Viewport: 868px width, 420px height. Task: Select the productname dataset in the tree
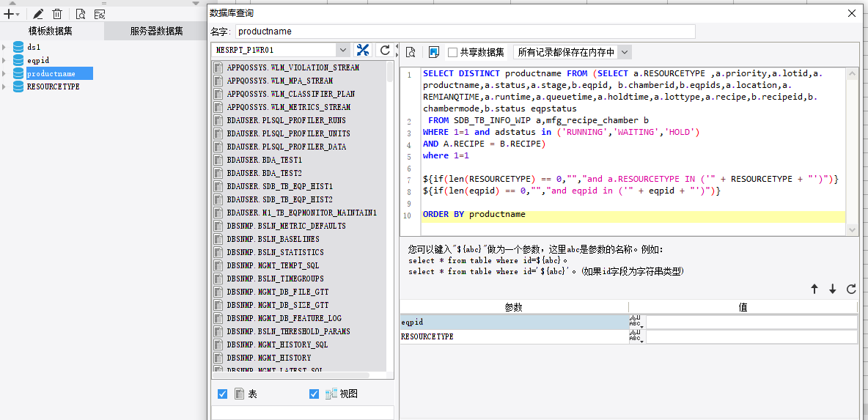click(x=59, y=73)
